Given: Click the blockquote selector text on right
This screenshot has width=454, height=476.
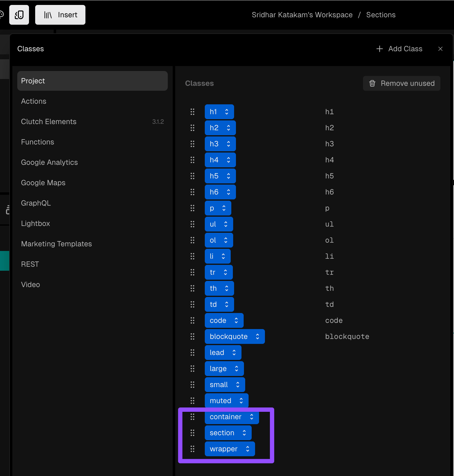Looking at the screenshot, I should click(x=347, y=336).
